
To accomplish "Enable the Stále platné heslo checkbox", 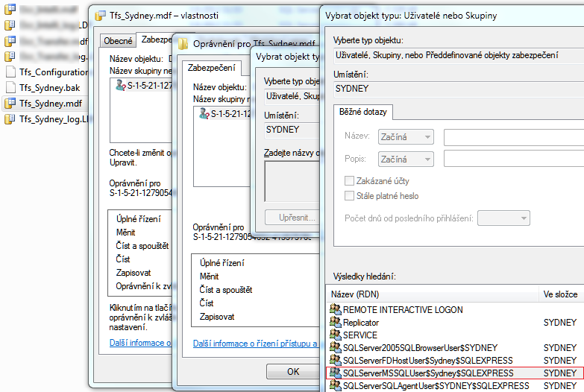I will click(349, 196).
